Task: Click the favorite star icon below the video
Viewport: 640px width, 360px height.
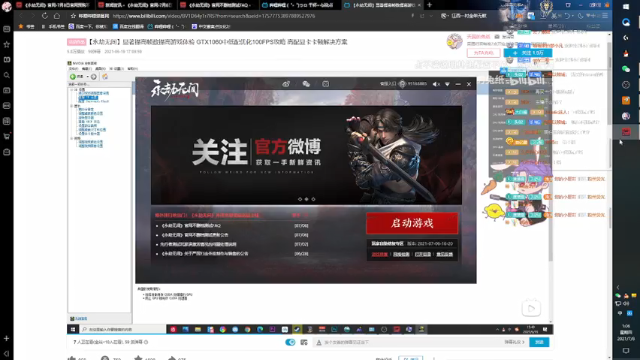Action: point(138,358)
